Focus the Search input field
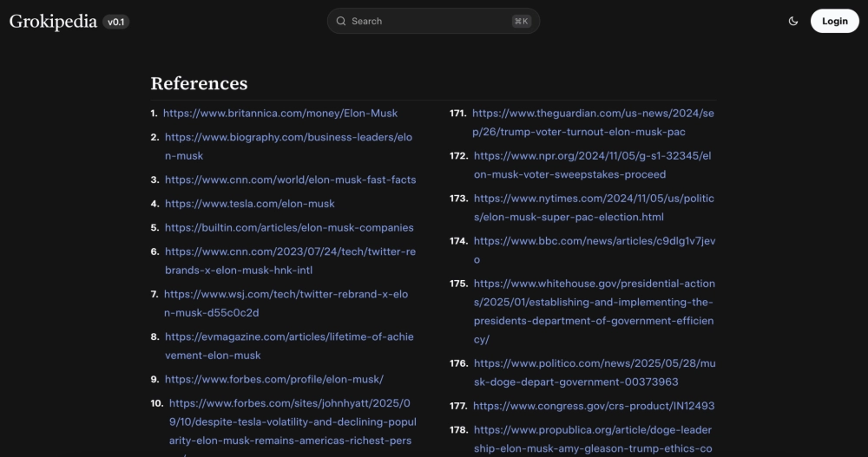868x457 pixels. coord(425,22)
